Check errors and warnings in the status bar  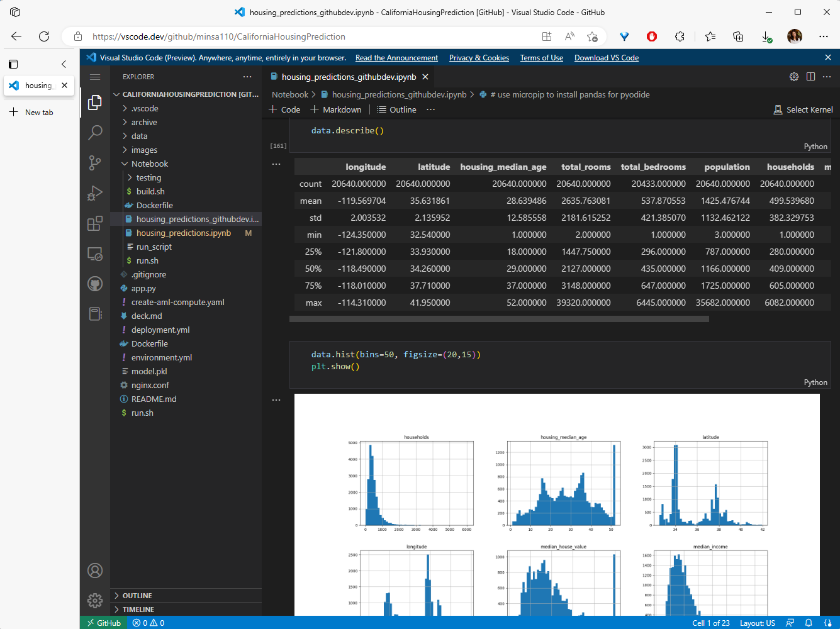coord(148,623)
